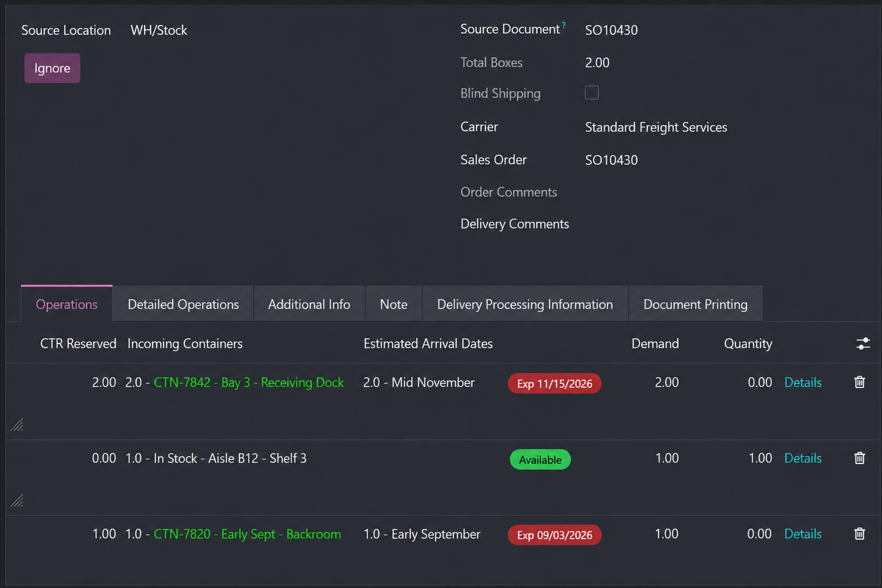
Task: Click CTN-7820 Early Sept Backroom container
Action: (x=247, y=534)
